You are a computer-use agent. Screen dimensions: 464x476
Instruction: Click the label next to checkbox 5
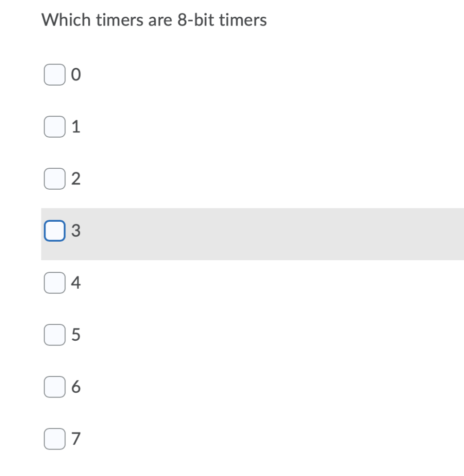click(76, 335)
